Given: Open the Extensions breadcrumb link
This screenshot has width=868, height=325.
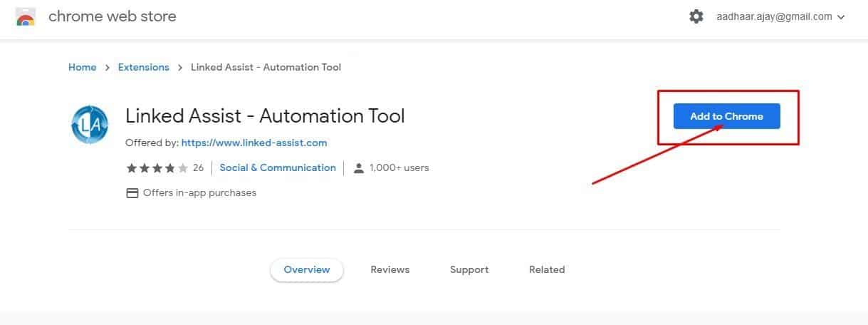Looking at the screenshot, I should click(143, 67).
